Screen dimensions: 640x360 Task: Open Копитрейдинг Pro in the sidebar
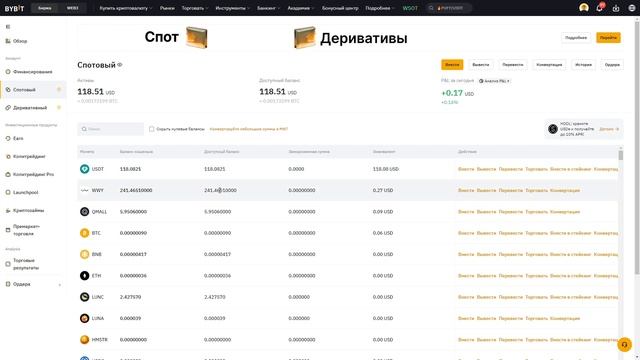(x=29, y=174)
